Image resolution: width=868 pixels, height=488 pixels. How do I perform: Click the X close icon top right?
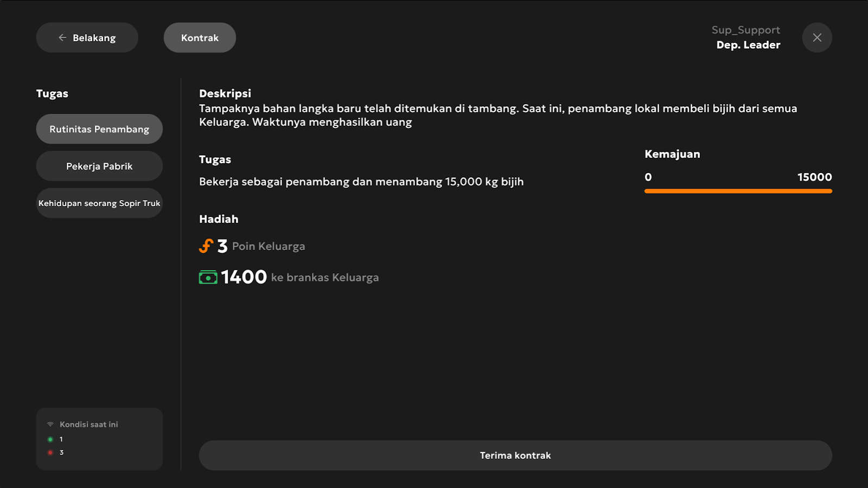(817, 37)
